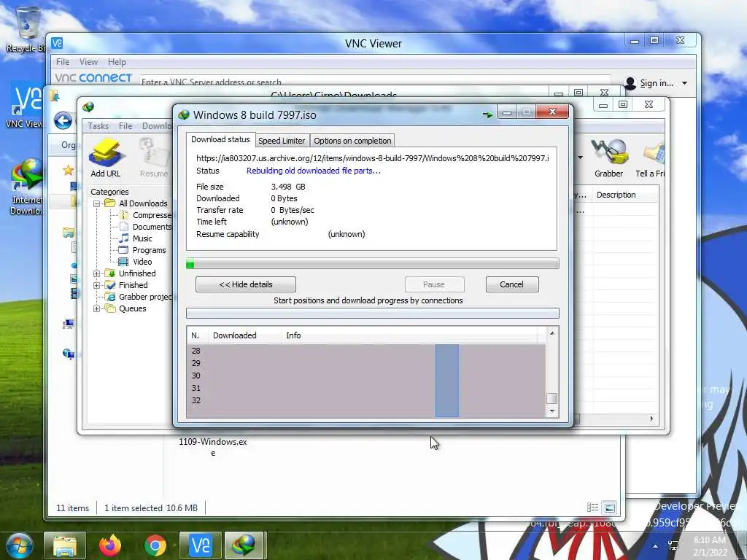This screenshot has height=560, width=747.
Task: Click the Windows Start orb
Action: pyautogui.click(x=19, y=545)
